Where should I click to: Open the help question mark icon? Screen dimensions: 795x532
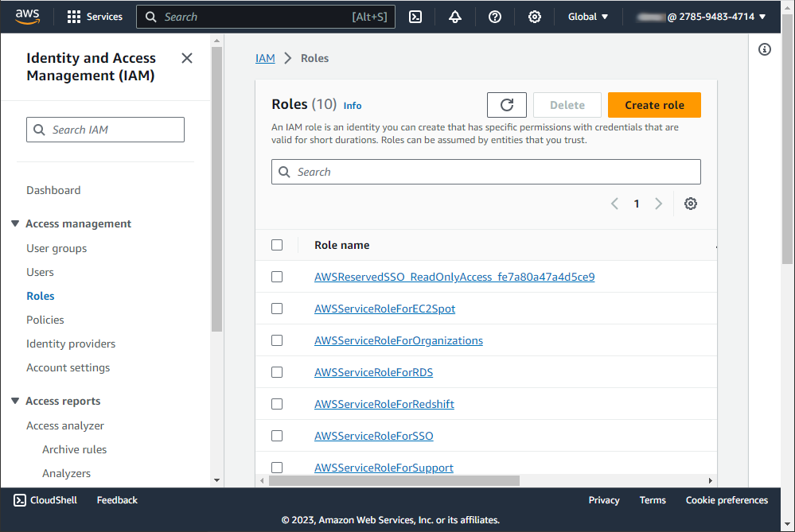pos(495,17)
